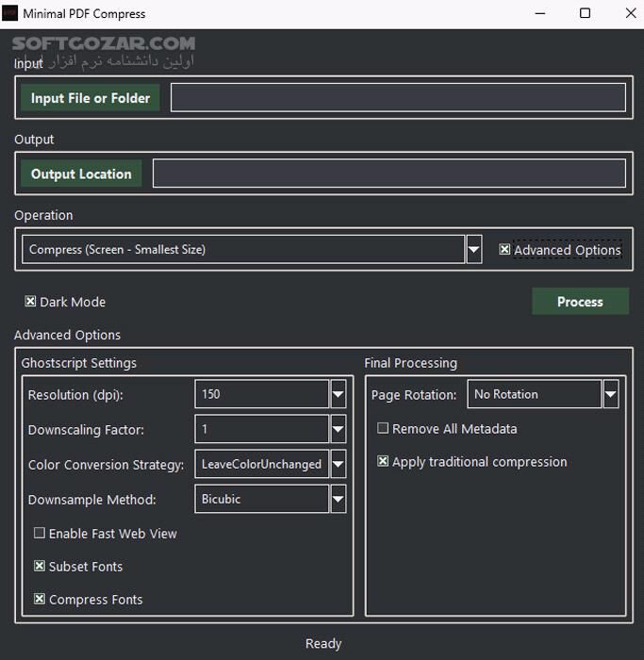Viewport: 644px width, 660px height.
Task: Enable the Fast Web View checkbox
Action: coord(40,534)
